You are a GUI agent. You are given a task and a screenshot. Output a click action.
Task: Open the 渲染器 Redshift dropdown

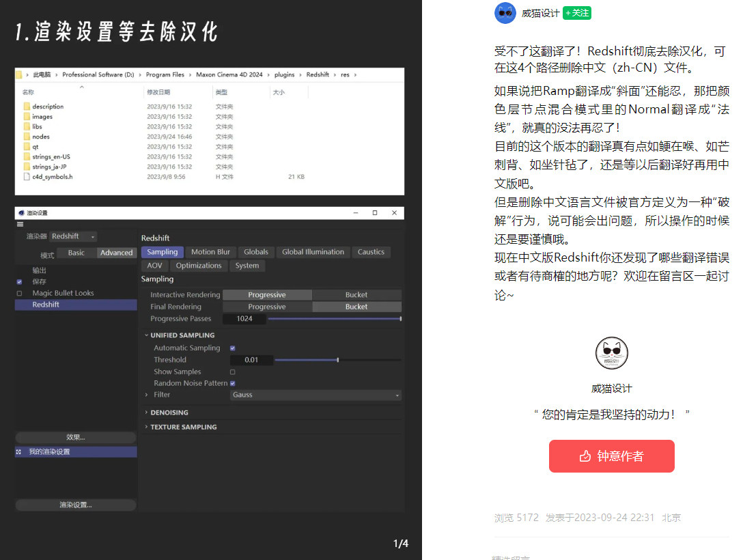point(74,236)
